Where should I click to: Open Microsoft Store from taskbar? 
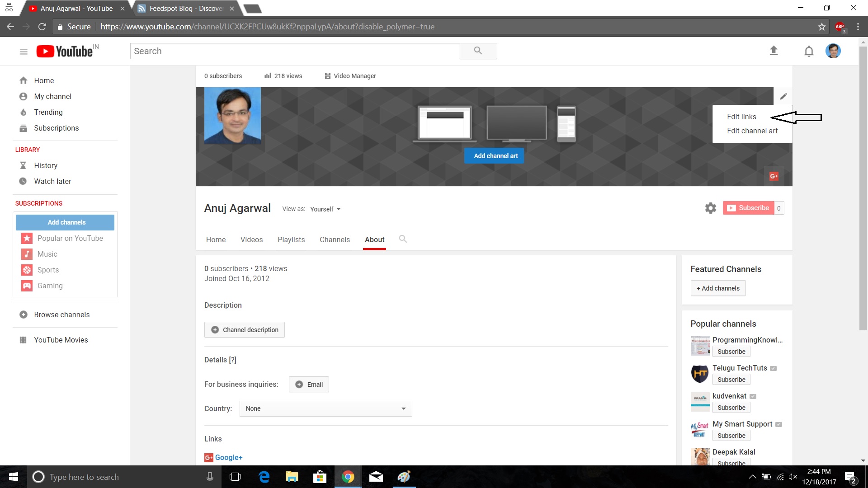(x=320, y=477)
